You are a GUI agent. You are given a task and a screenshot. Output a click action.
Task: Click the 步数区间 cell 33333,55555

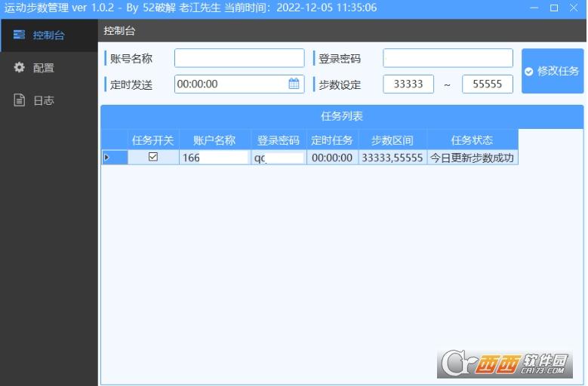[x=393, y=158]
